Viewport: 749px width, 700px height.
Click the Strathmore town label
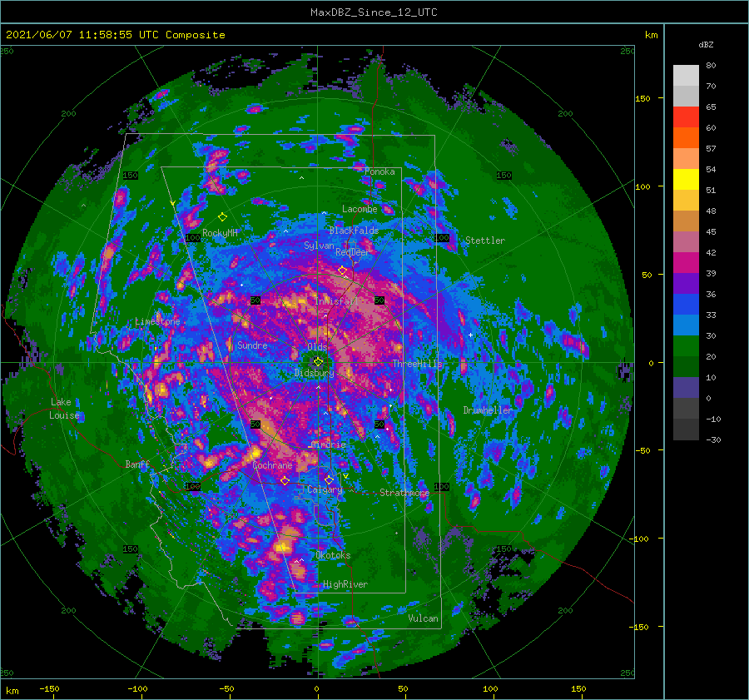pos(404,493)
